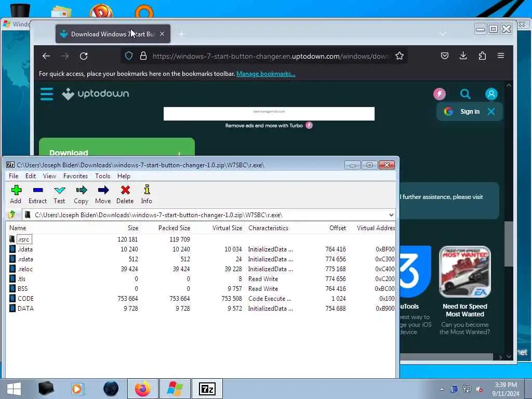532x399 pixels.
Task: Click the Google Sign in button
Action: pos(462,112)
